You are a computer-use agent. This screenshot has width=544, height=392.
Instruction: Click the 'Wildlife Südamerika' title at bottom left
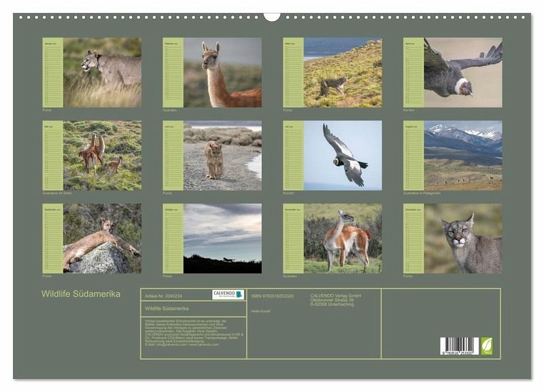(x=81, y=294)
